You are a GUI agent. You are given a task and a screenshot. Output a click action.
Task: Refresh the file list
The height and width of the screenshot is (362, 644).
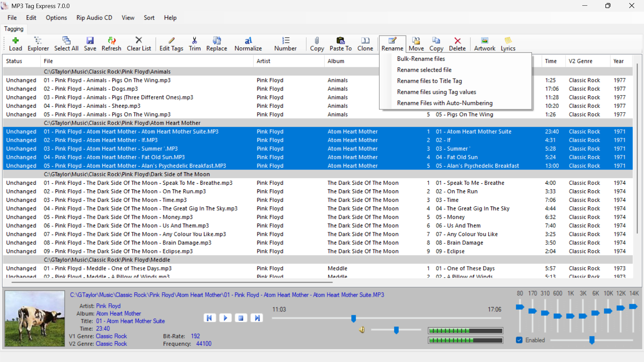(111, 44)
